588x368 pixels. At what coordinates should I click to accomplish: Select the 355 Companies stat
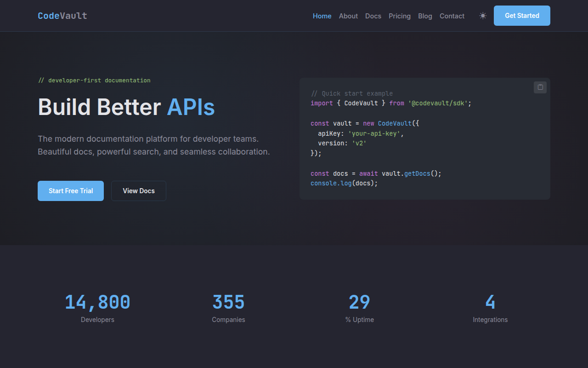(x=228, y=307)
